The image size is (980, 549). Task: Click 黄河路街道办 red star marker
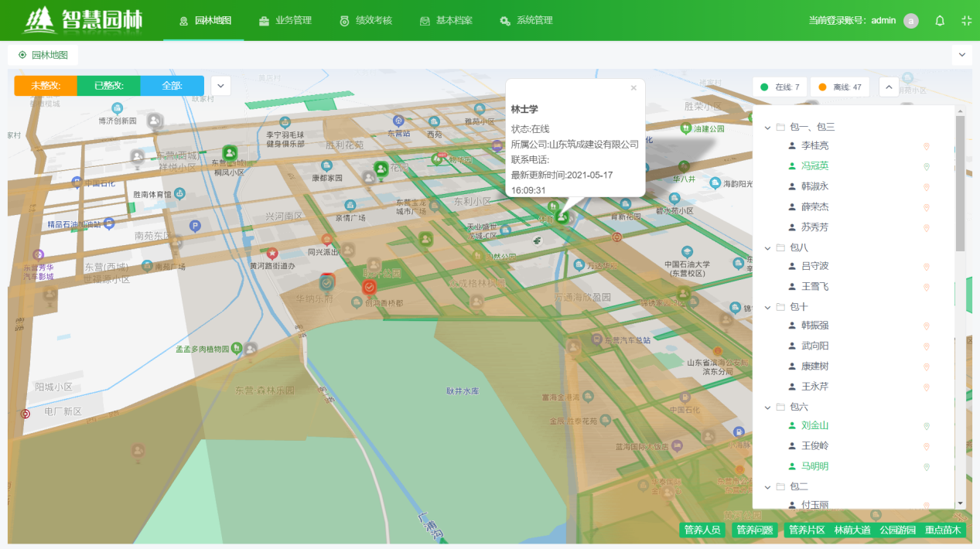pyautogui.click(x=272, y=253)
